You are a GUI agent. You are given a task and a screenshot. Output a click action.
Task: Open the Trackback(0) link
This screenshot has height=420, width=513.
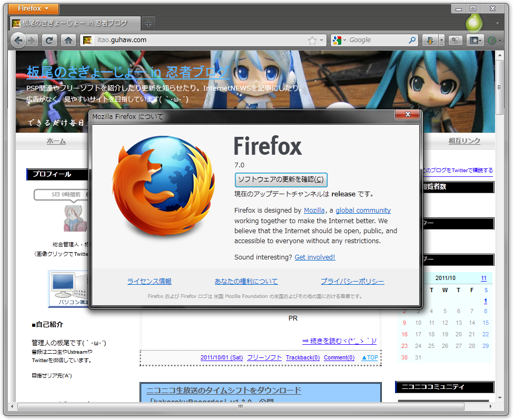click(x=303, y=357)
